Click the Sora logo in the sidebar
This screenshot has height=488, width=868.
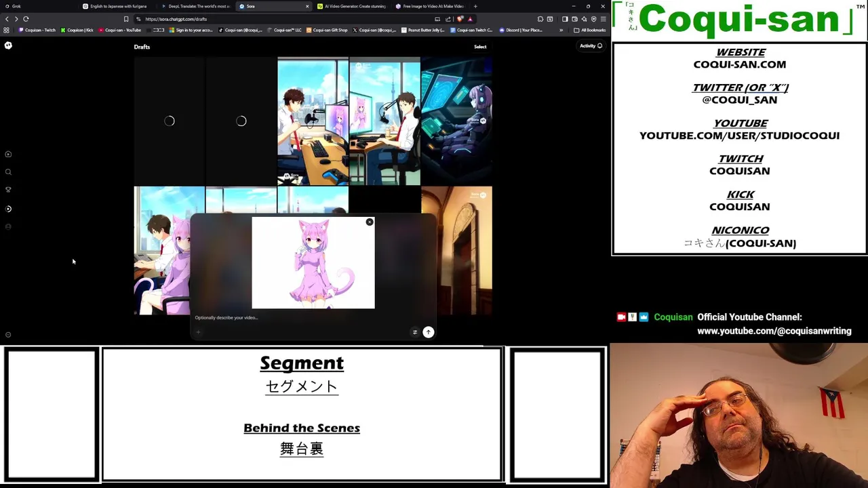click(x=8, y=45)
